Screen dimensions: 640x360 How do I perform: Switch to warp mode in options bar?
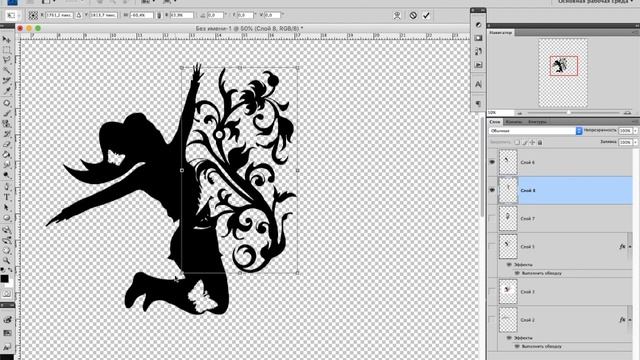[397, 16]
